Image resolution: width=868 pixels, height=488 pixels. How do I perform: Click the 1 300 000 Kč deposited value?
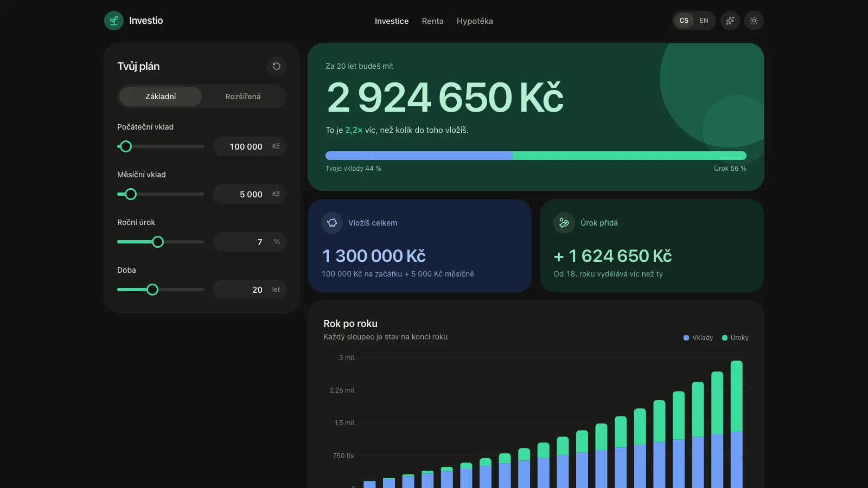pos(374,256)
